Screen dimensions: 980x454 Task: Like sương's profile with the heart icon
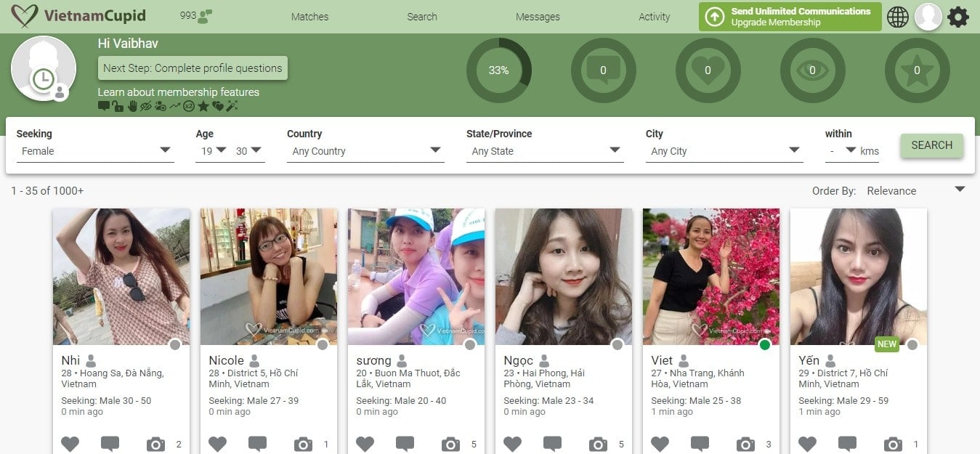[x=365, y=444]
